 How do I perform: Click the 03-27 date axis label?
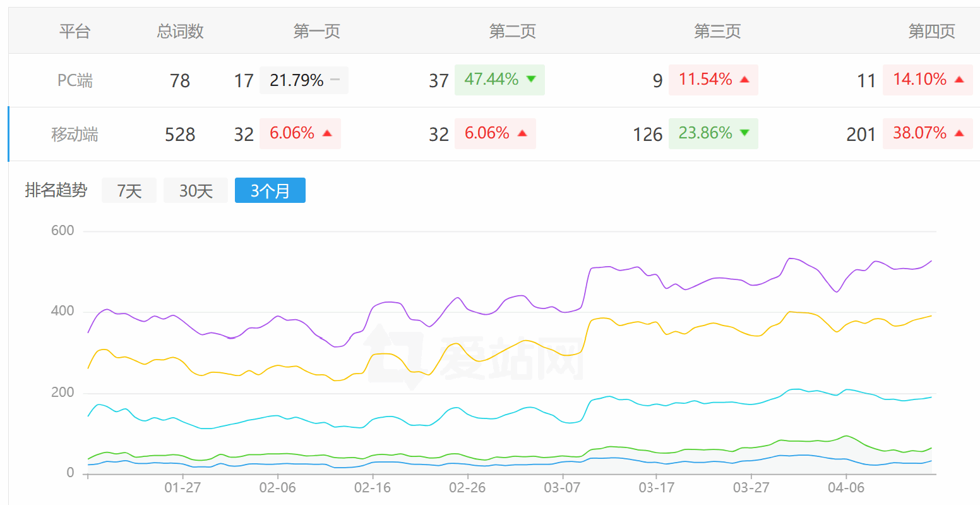[751, 488]
